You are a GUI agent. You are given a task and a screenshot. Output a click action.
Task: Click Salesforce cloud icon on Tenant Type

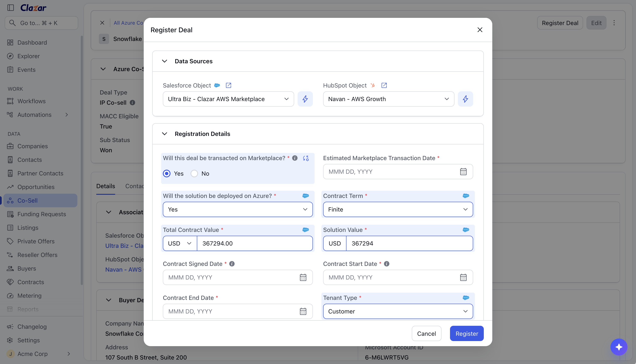[466, 298]
